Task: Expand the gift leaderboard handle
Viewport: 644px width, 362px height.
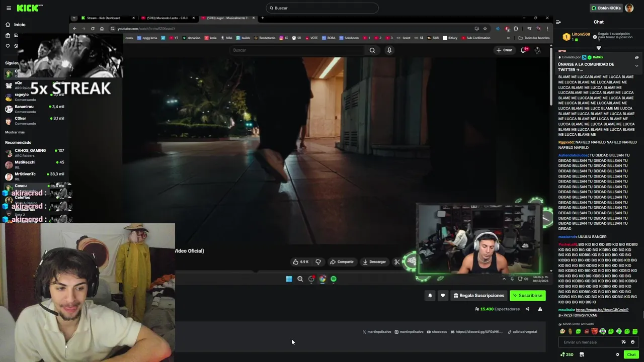Action: (x=599, y=48)
